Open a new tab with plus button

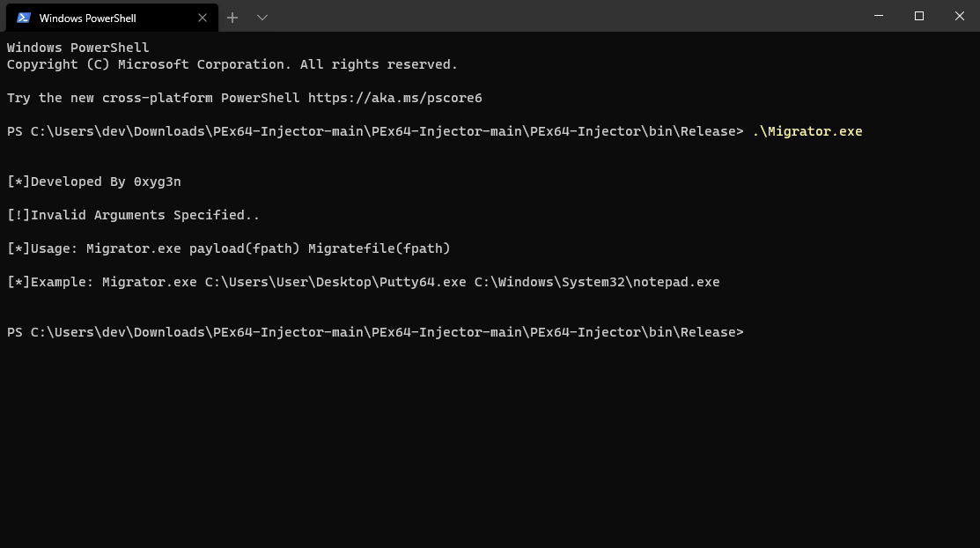[x=232, y=18]
